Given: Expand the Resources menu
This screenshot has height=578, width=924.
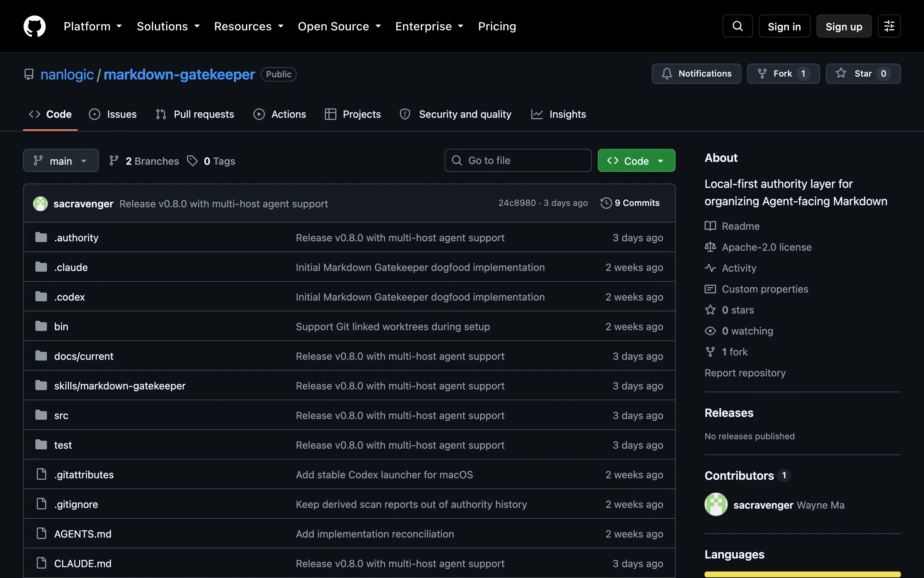Looking at the screenshot, I should coord(249,26).
